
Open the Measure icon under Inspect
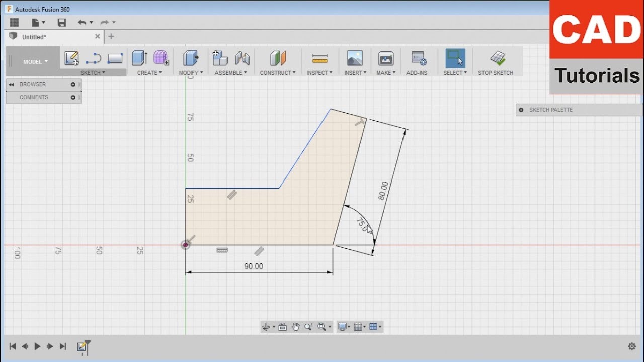click(319, 57)
